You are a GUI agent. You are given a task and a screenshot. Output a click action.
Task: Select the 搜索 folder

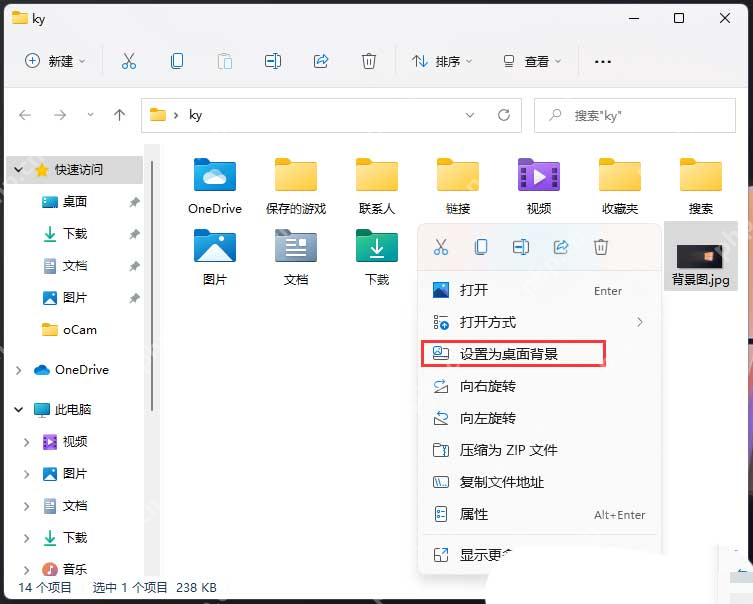701,186
